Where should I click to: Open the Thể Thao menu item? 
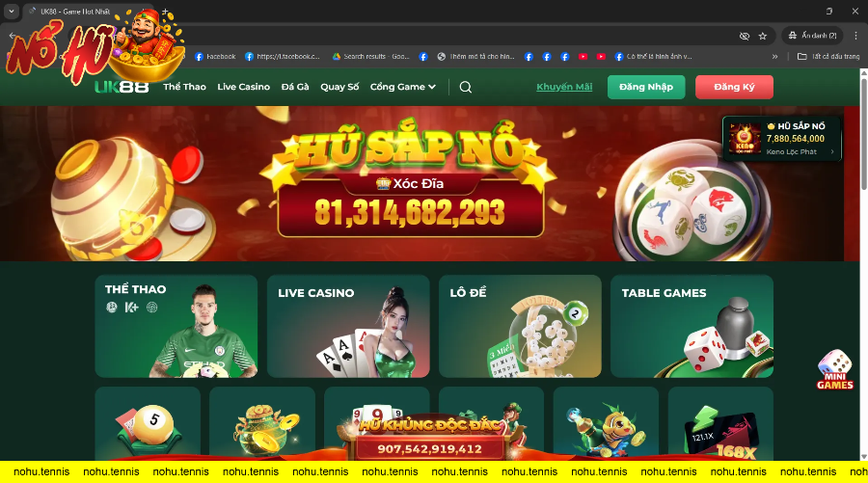(184, 87)
